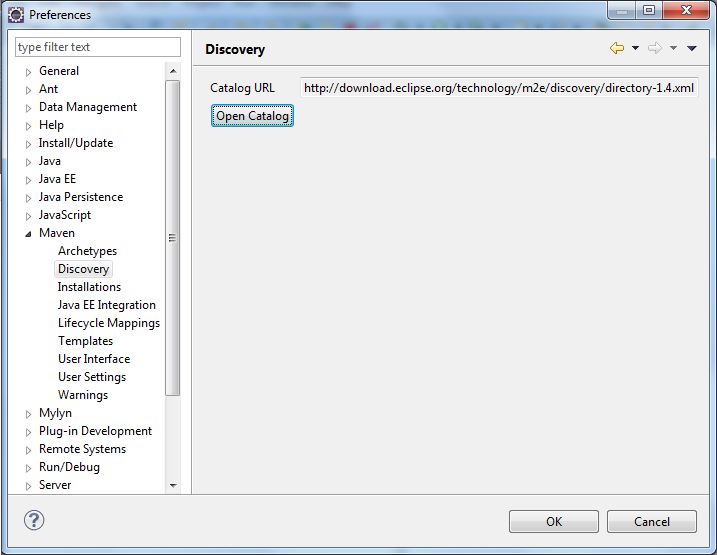This screenshot has height=555, width=717.
Task: Click the tree scrollbar down arrow
Action: (173, 486)
